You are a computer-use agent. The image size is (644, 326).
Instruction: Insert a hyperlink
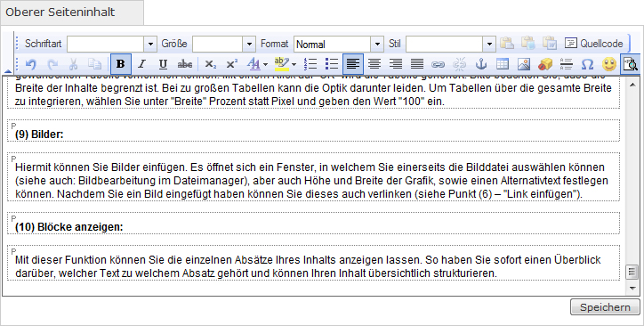(x=439, y=64)
